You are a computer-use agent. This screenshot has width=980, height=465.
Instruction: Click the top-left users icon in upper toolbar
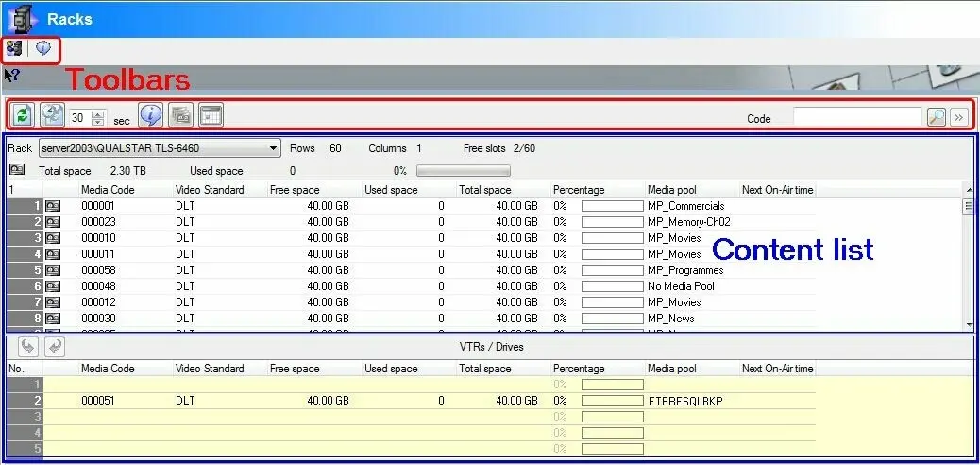coord(16,48)
